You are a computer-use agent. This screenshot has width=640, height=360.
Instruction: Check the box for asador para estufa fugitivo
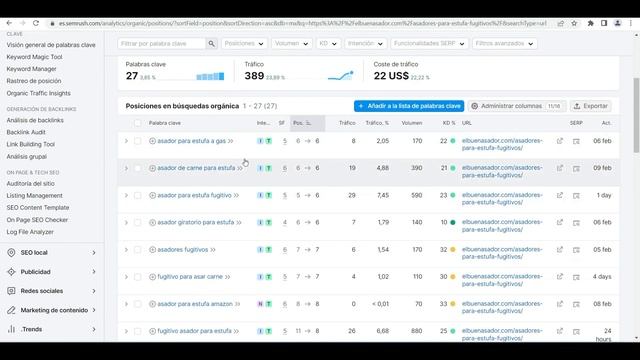pos(138,196)
